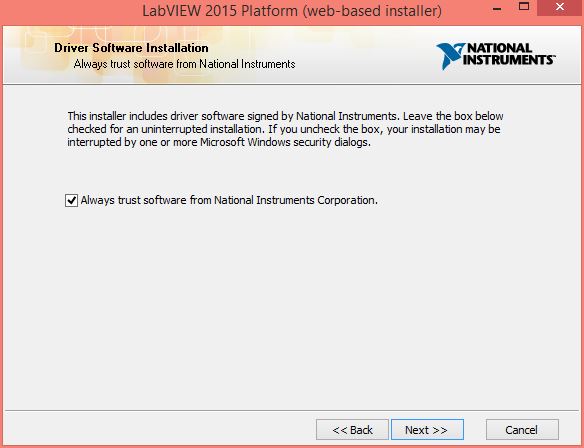Screen dimensions: 584x448
Task: Go back using the << Back button
Action: pos(352,430)
